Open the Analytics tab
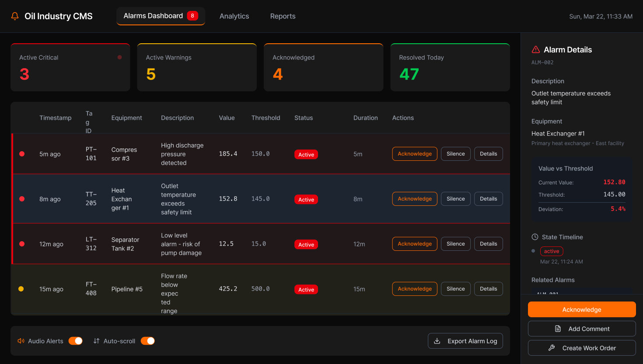The image size is (643, 364). (x=234, y=16)
